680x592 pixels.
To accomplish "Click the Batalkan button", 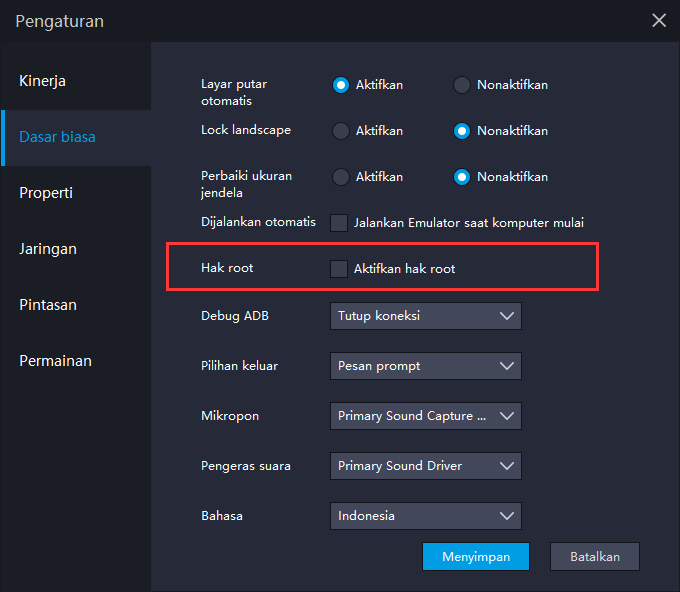I will pyautogui.click(x=595, y=556).
